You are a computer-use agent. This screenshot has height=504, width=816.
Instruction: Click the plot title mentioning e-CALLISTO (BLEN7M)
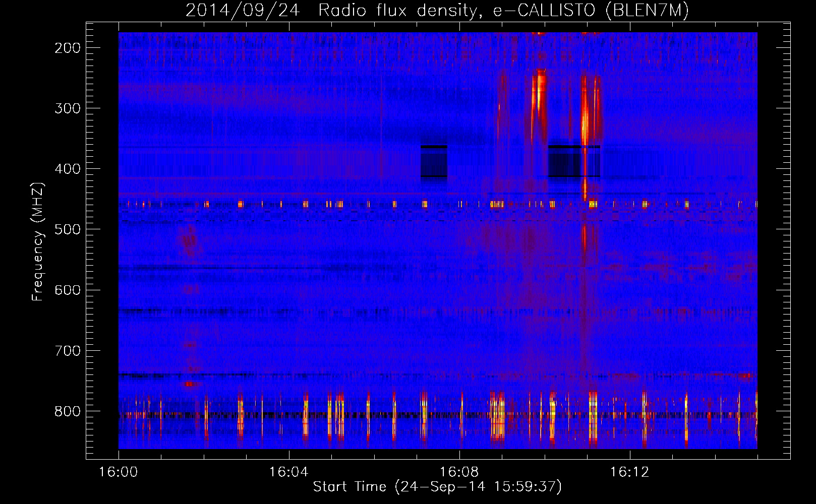pos(437,11)
